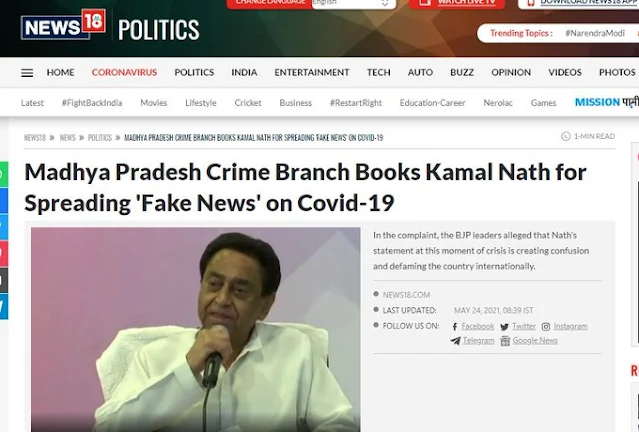Click the Mission Paani banner
This screenshot has height=432, width=639.
[x=606, y=102]
